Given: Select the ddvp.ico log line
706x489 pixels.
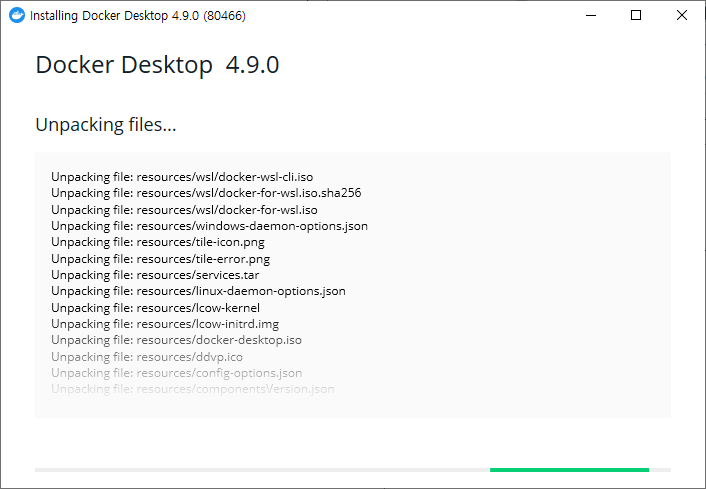Looking at the screenshot, I should (147, 357).
